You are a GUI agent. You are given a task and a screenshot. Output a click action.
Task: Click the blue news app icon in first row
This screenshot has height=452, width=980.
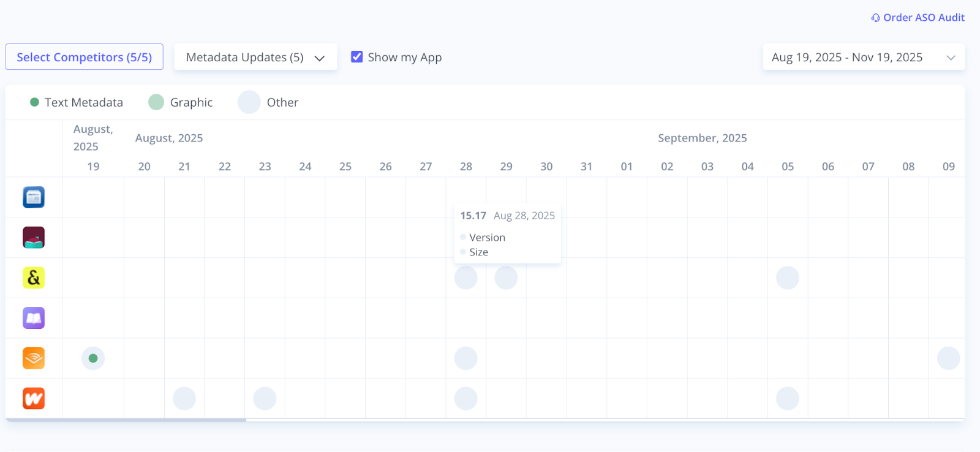[x=34, y=197]
